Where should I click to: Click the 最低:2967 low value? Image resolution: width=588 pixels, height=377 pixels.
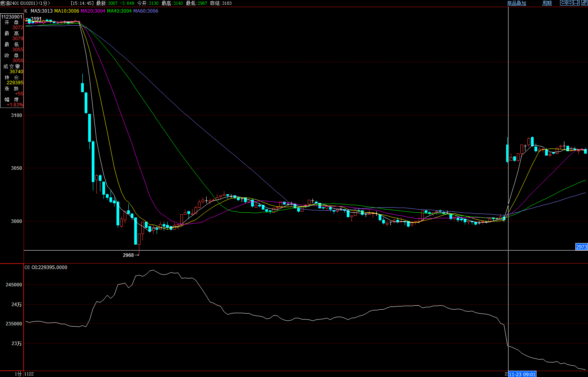click(x=196, y=3)
